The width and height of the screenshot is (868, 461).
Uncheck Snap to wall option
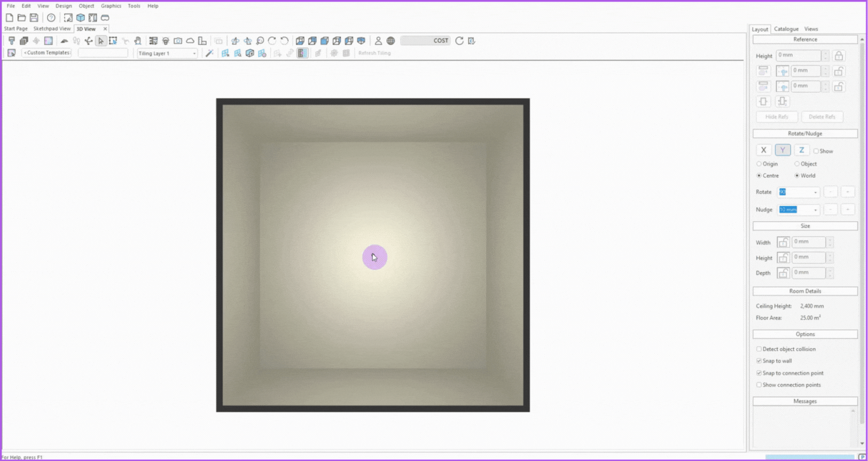[x=759, y=361]
